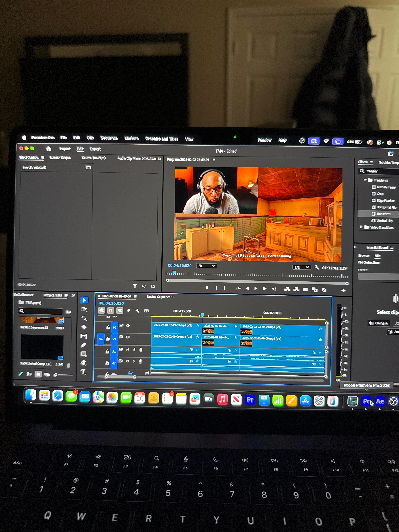Open timeline wrench display settings
Viewport: 399px width, 532px height.
[137, 311]
